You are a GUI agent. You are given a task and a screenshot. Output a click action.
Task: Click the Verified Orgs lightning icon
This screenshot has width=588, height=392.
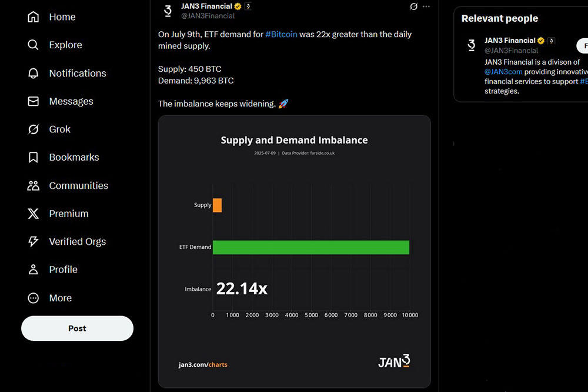point(33,241)
